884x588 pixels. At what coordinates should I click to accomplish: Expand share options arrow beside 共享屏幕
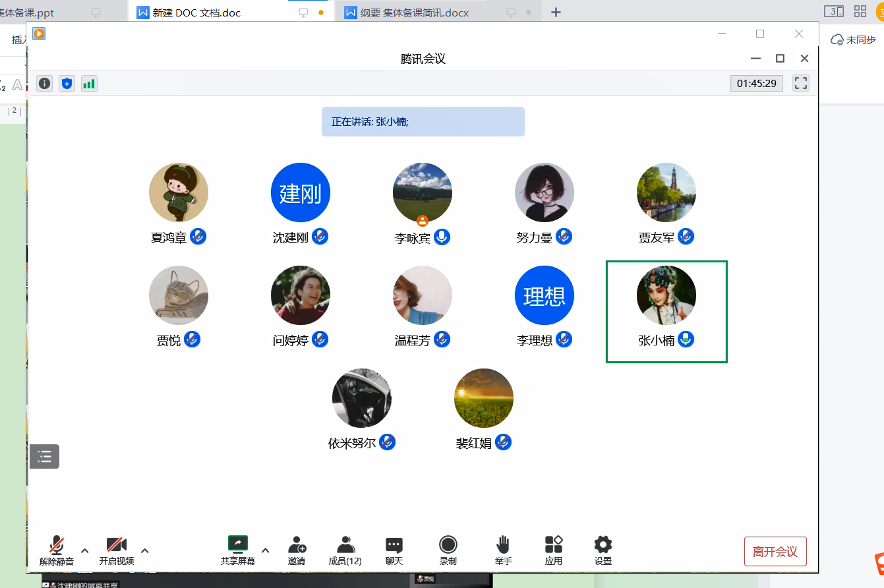pyautogui.click(x=266, y=550)
